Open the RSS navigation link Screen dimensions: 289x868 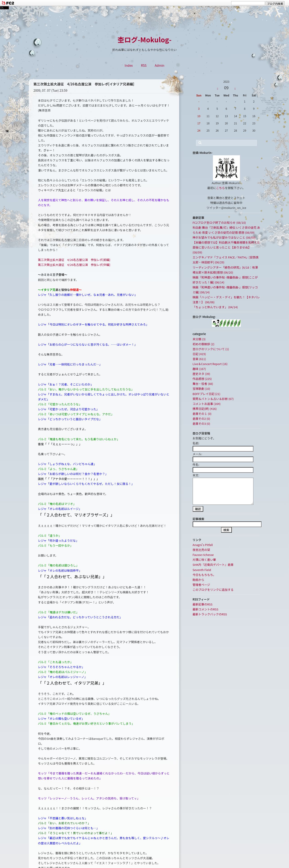(x=144, y=65)
